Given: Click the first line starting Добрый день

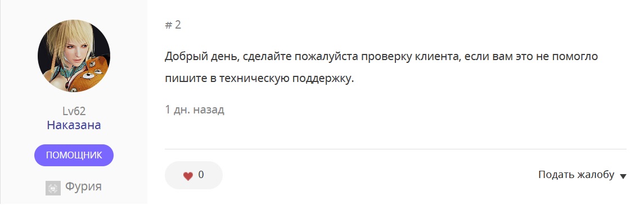Looking at the screenshot, I should tap(381, 57).
